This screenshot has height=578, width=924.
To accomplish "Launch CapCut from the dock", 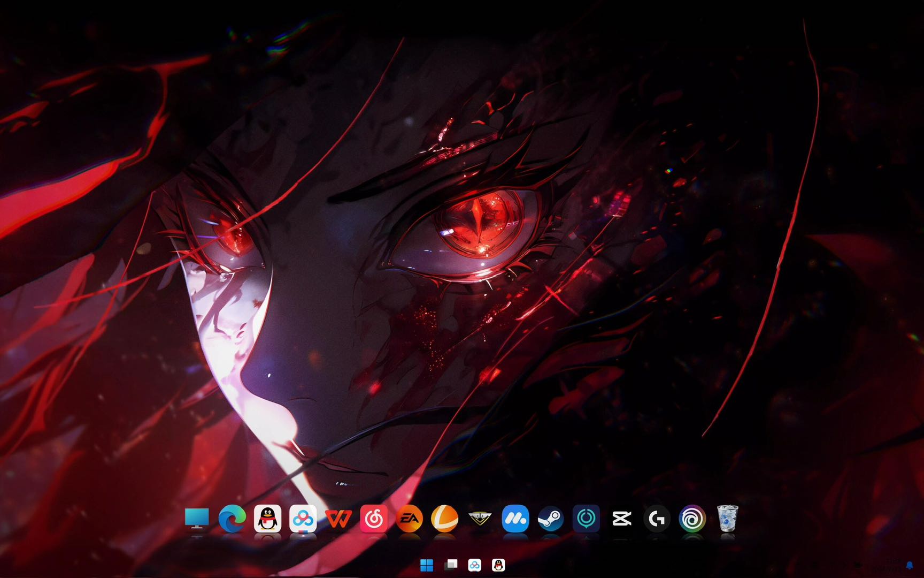I will click(621, 518).
